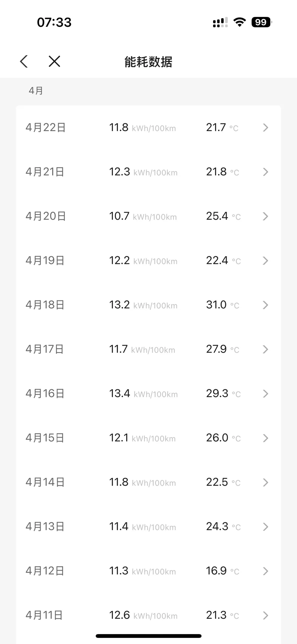This screenshot has width=297, height=644.
Task: Tap the Wi-Fi status icon
Action: point(239,22)
